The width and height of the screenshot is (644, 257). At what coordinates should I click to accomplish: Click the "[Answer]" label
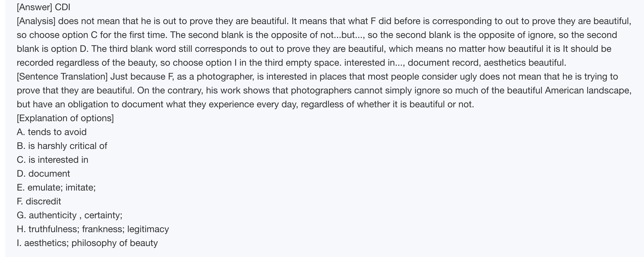point(34,7)
